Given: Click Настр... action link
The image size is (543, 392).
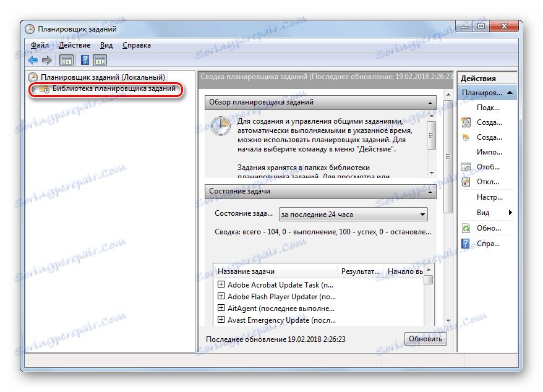Looking at the screenshot, I should click(490, 197).
